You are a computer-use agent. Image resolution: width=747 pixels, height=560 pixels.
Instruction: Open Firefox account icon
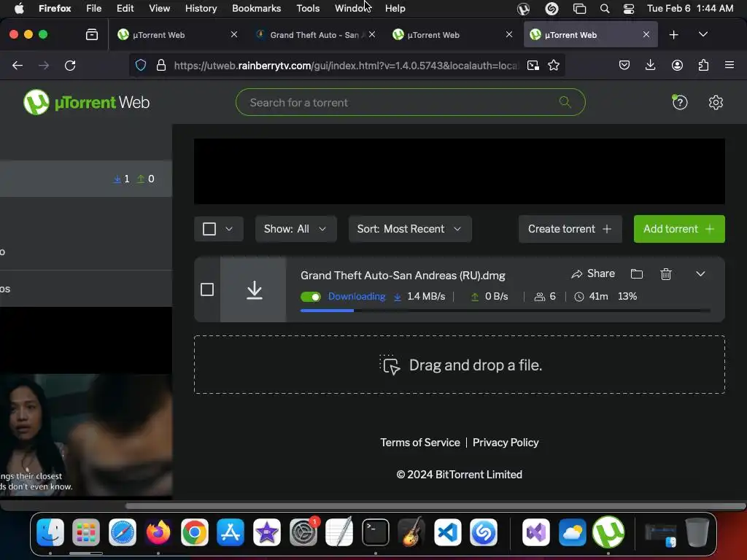pyautogui.click(x=677, y=65)
